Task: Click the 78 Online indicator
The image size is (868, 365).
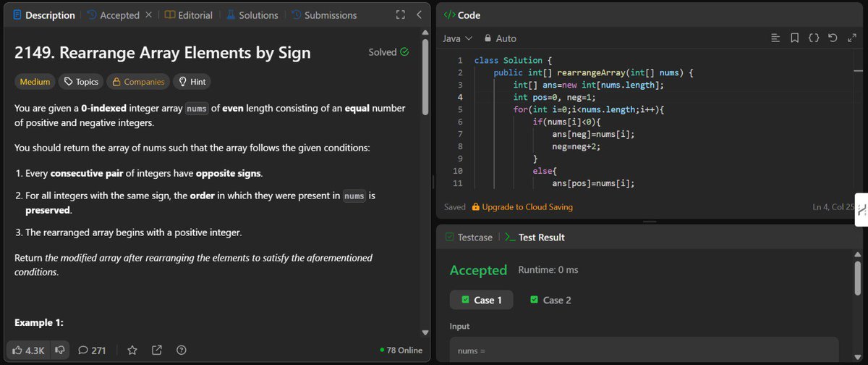Action: tap(401, 350)
